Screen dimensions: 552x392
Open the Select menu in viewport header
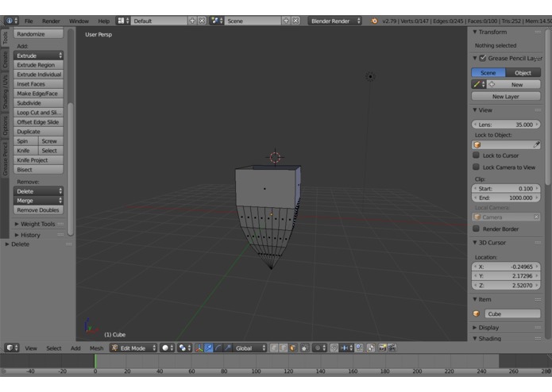[54, 348]
